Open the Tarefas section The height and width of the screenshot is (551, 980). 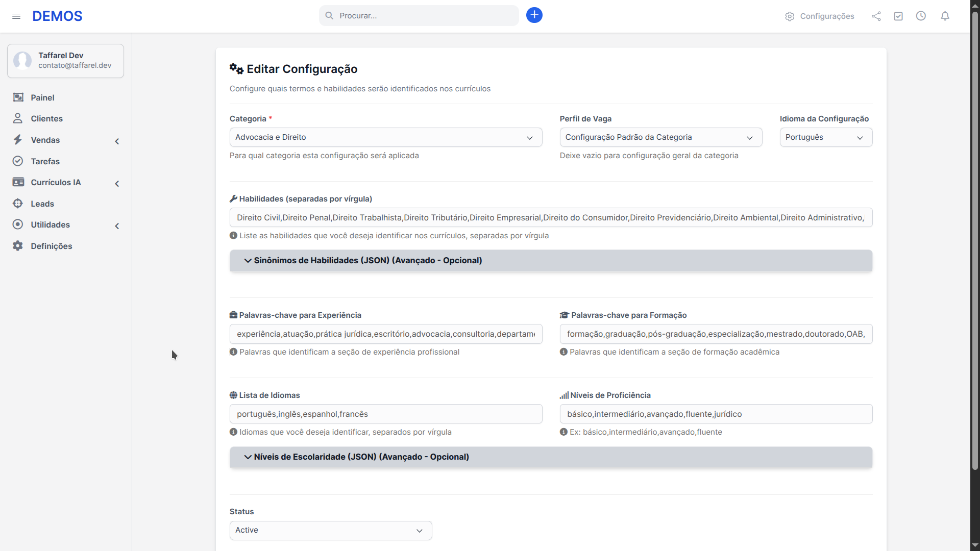[45, 161]
